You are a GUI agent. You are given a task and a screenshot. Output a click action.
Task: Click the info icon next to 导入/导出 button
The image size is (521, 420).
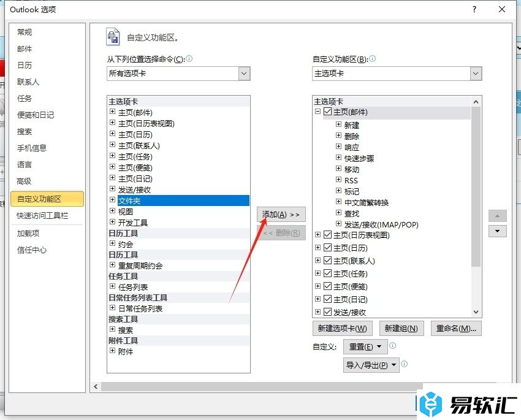click(405, 364)
